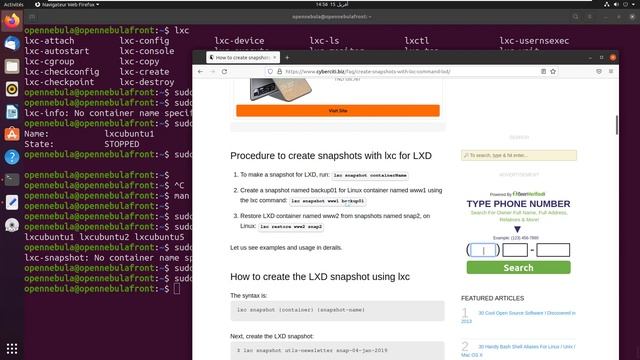This screenshot has width=640, height=360.
Task: Open Navigateur Web Firefox app menu
Action: pyautogui.click(x=67, y=4)
